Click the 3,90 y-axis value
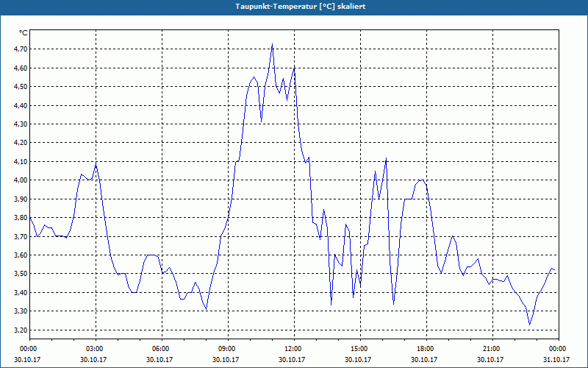588x368 pixels. tap(21, 199)
